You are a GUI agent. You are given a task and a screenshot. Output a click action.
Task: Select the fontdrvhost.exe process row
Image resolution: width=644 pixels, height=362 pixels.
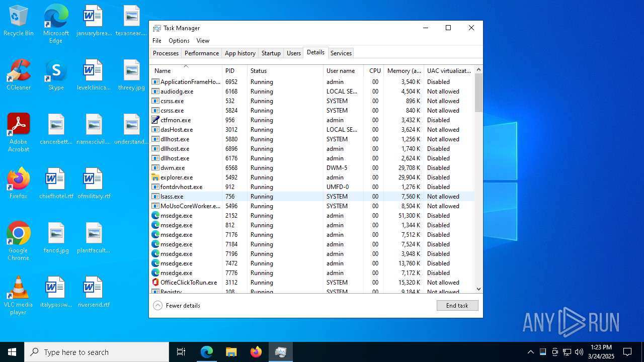pyautogui.click(x=312, y=187)
